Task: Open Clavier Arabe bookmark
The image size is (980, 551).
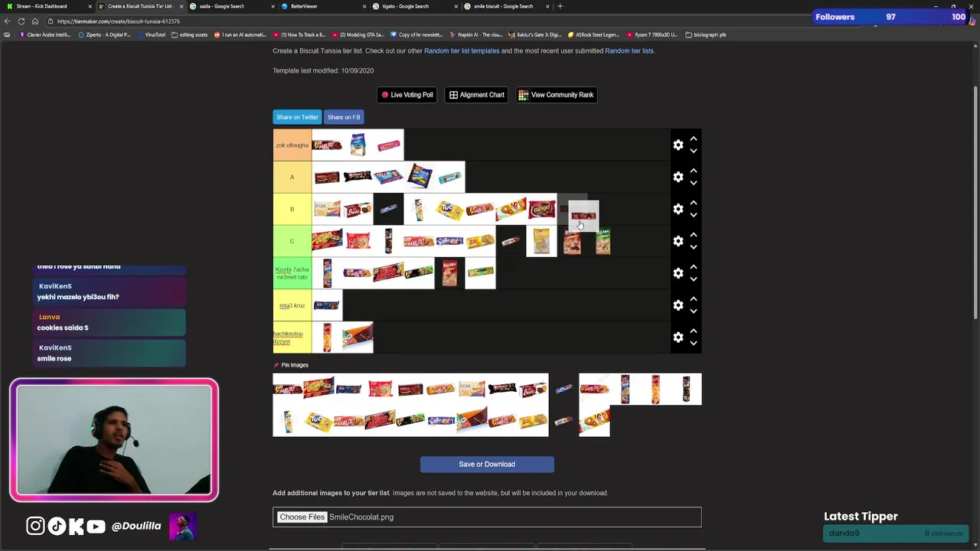Action: pos(45,34)
